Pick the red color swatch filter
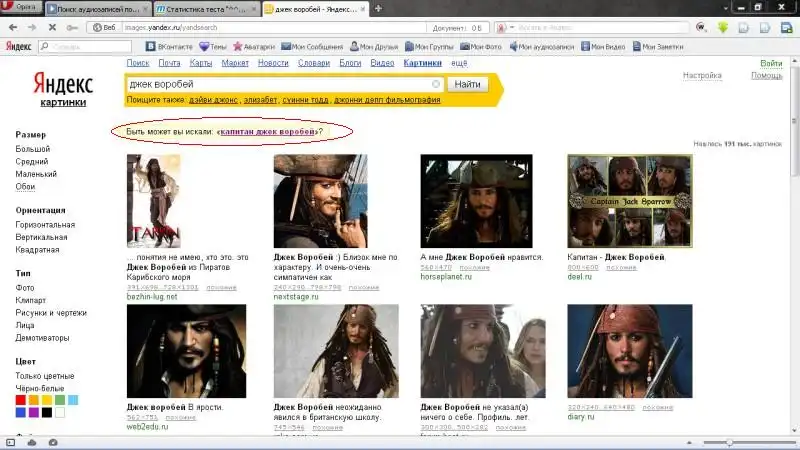Image resolution: width=800 pixels, height=450 pixels. (x=21, y=400)
